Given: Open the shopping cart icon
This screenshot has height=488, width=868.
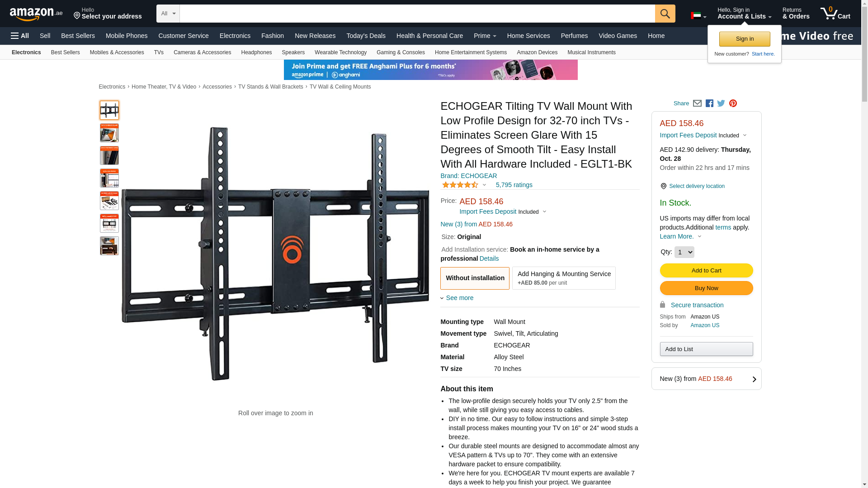Looking at the screenshot, I should (x=835, y=14).
